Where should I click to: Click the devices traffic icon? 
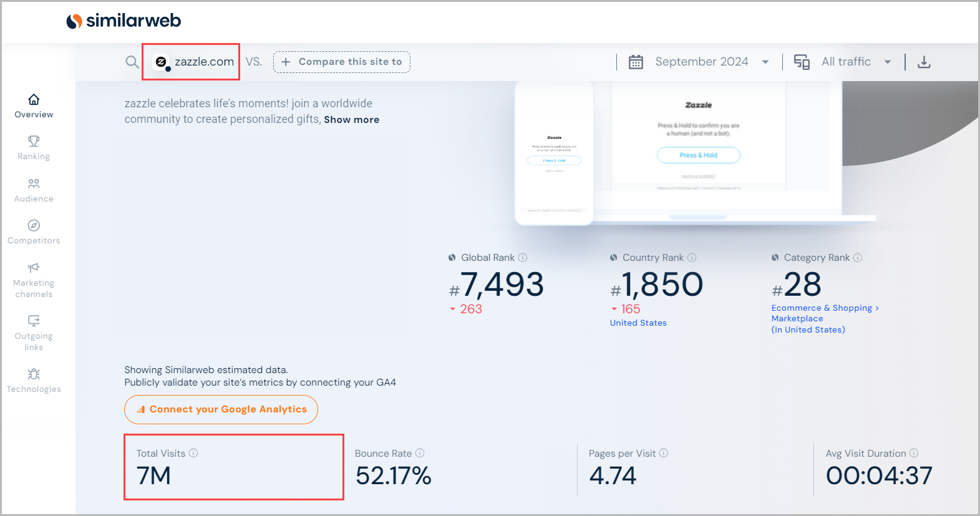[802, 62]
